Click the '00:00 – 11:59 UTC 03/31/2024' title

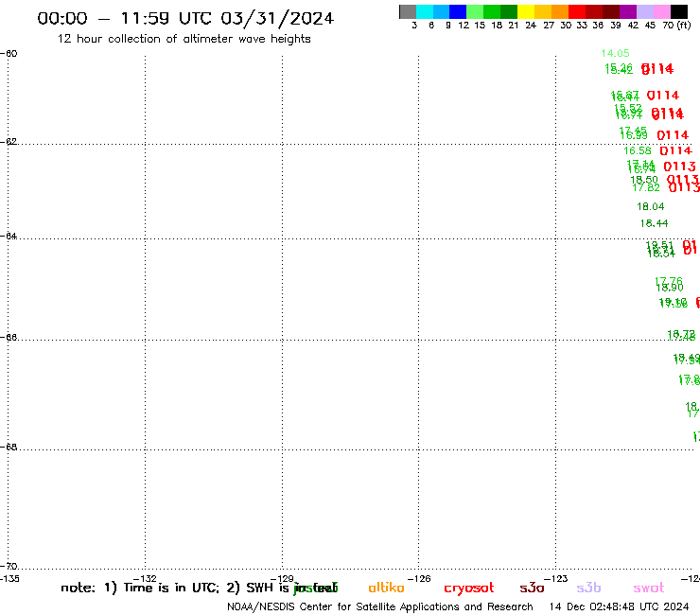coord(185,18)
